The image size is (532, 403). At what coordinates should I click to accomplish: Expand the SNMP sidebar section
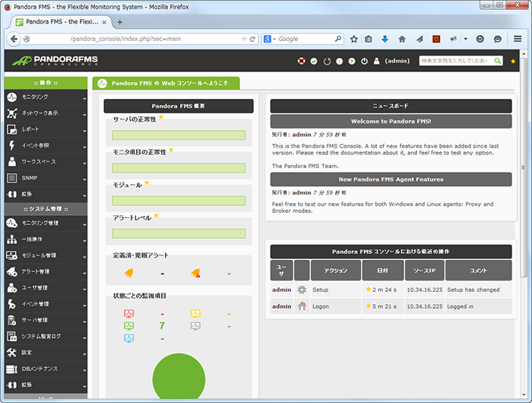click(45, 178)
